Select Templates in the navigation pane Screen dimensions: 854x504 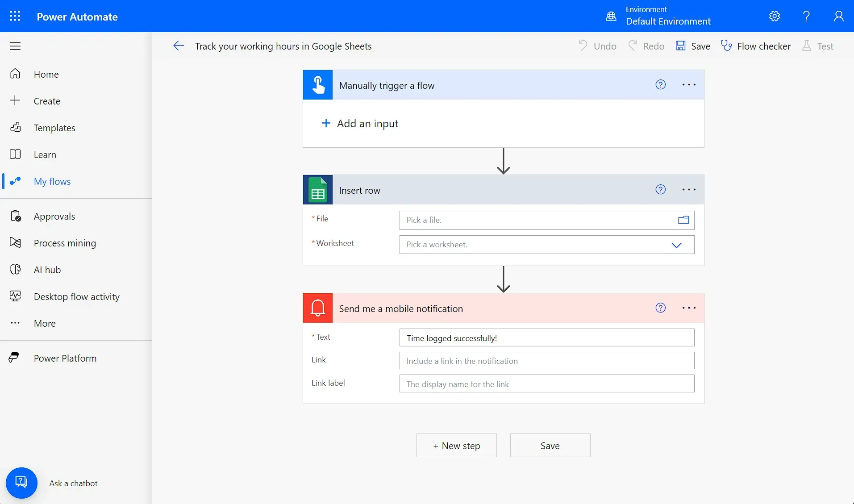coord(54,127)
